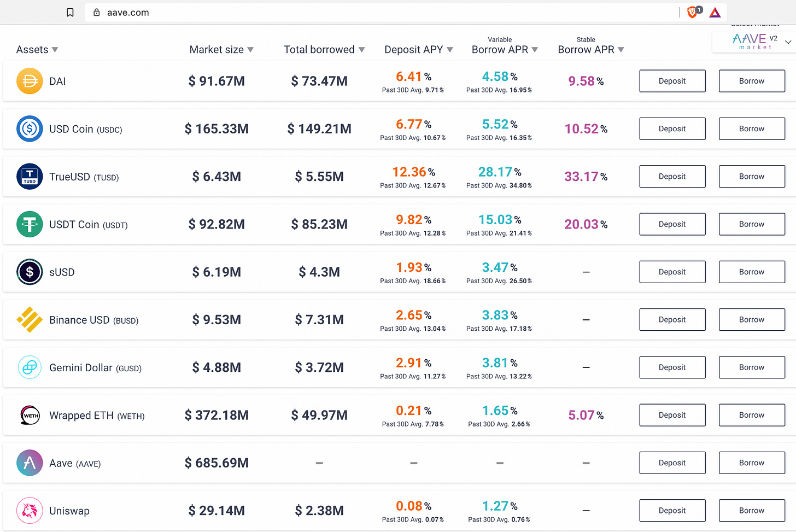Borrow Uniswap

tap(752, 511)
